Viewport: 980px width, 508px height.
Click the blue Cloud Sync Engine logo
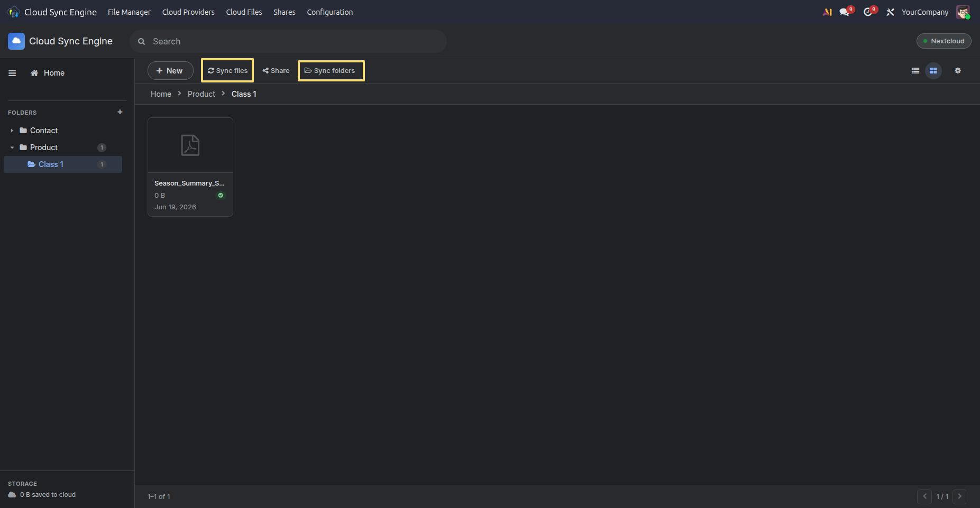tap(16, 41)
